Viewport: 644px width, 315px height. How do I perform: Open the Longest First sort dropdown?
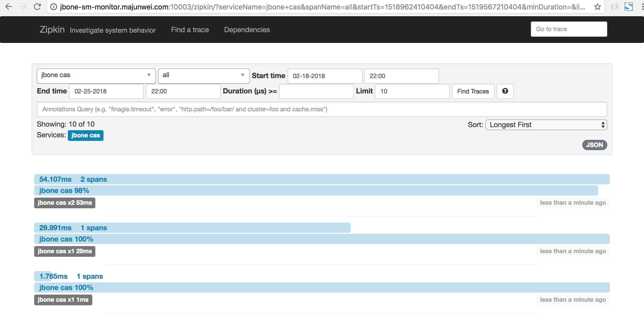click(546, 125)
